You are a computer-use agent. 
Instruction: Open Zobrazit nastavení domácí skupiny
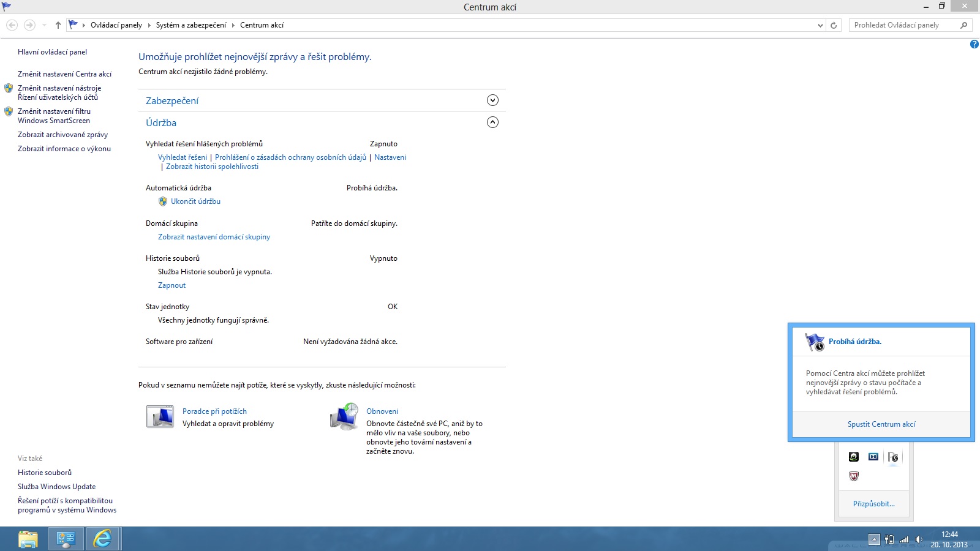pyautogui.click(x=214, y=237)
